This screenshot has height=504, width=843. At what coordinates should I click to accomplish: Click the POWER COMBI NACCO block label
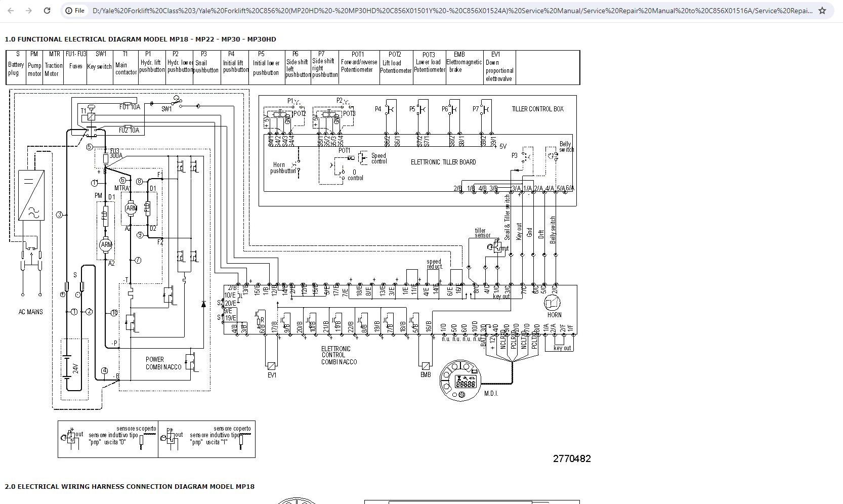point(163,363)
